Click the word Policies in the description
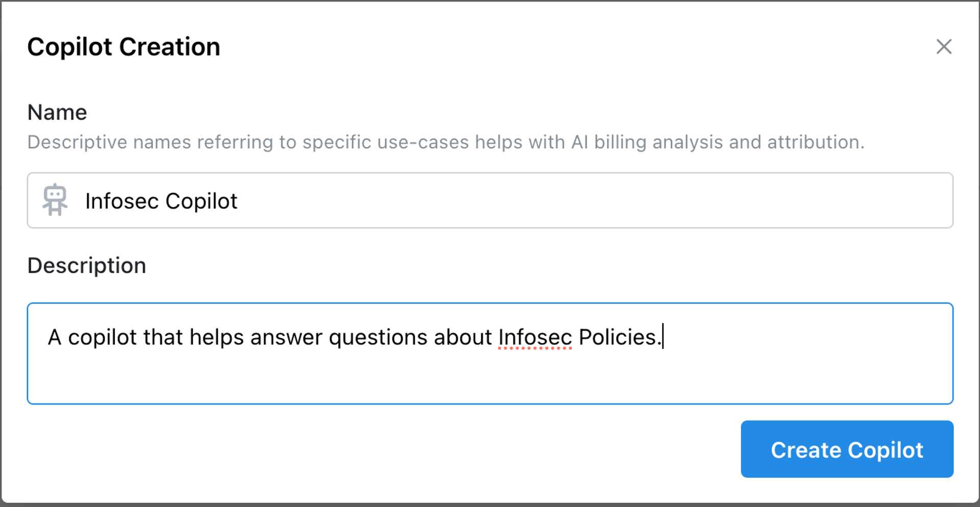 click(620, 337)
